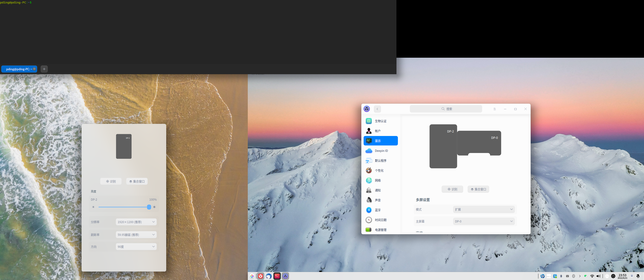
Task: Click the DP-2 brightness slider handle
Action: tap(149, 207)
